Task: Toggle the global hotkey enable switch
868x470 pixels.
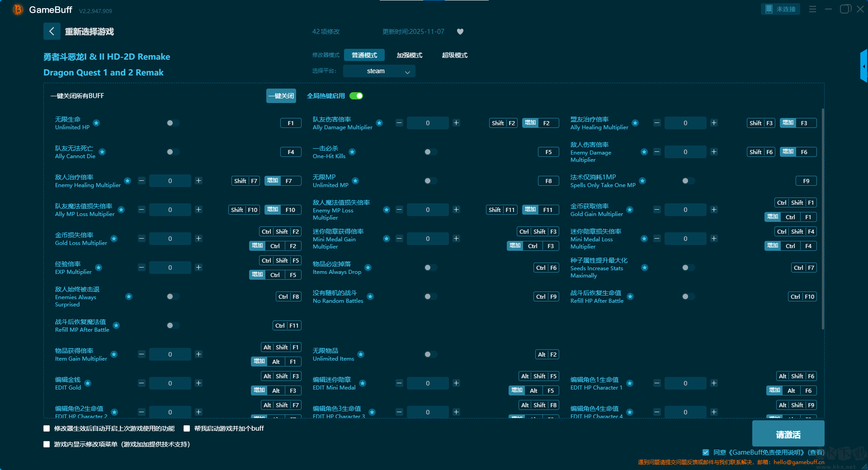Action: (356, 96)
